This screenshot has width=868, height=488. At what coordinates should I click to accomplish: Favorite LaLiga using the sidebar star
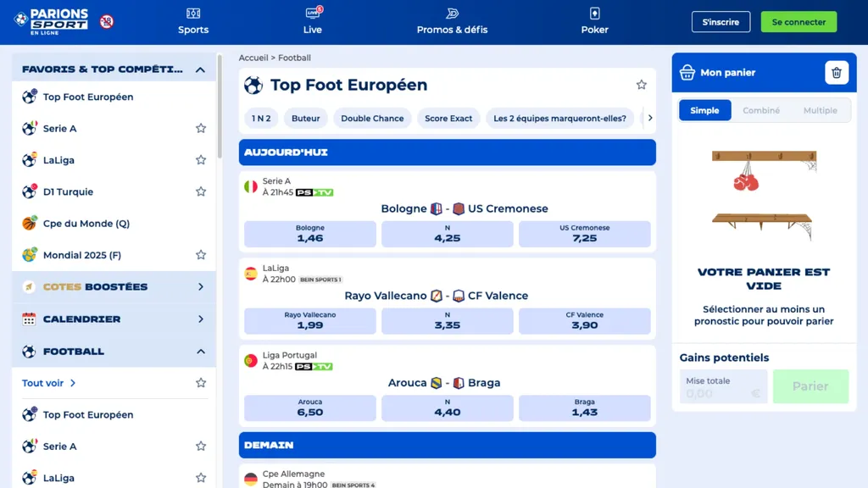(201, 159)
